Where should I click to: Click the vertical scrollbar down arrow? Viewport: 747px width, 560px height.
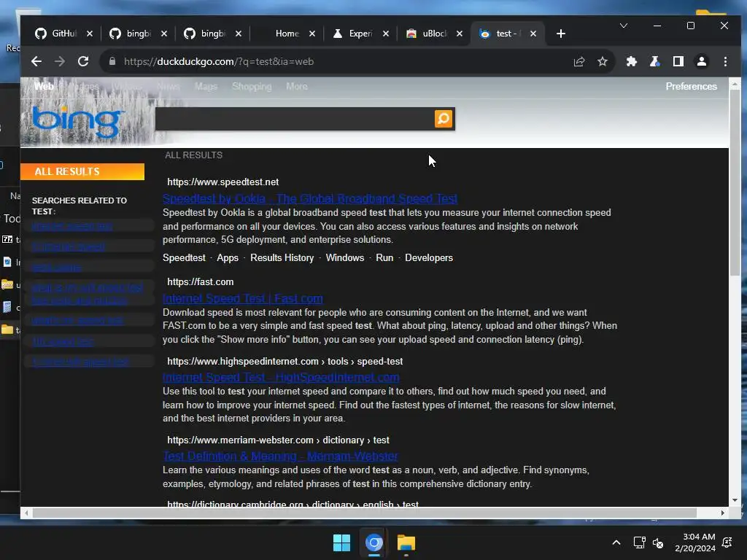735,500
